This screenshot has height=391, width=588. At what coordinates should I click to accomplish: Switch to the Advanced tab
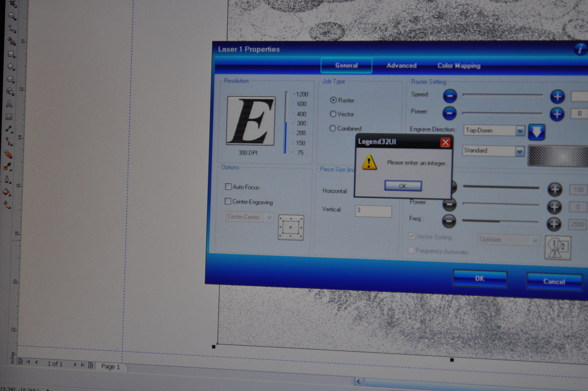point(402,66)
